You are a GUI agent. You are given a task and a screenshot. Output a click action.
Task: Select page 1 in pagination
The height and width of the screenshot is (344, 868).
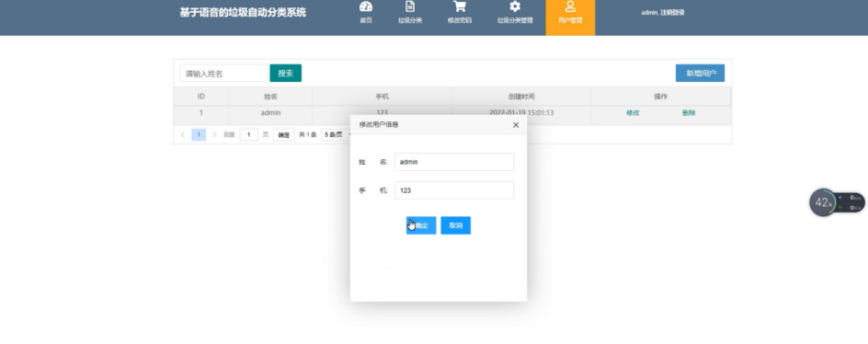[x=199, y=134]
